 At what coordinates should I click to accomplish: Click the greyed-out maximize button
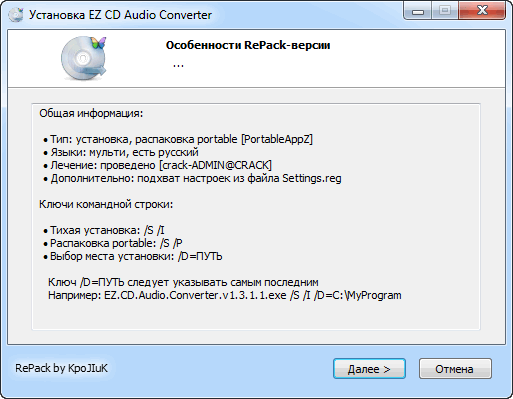pos(445,12)
